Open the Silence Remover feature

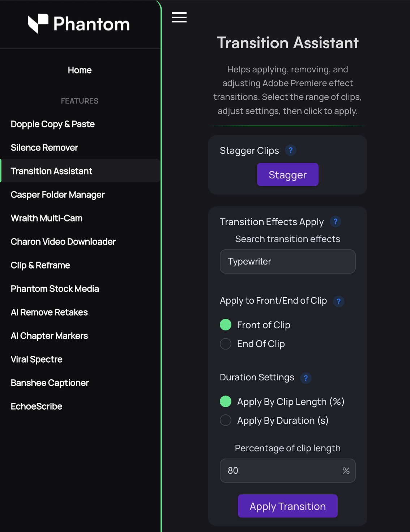44,147
